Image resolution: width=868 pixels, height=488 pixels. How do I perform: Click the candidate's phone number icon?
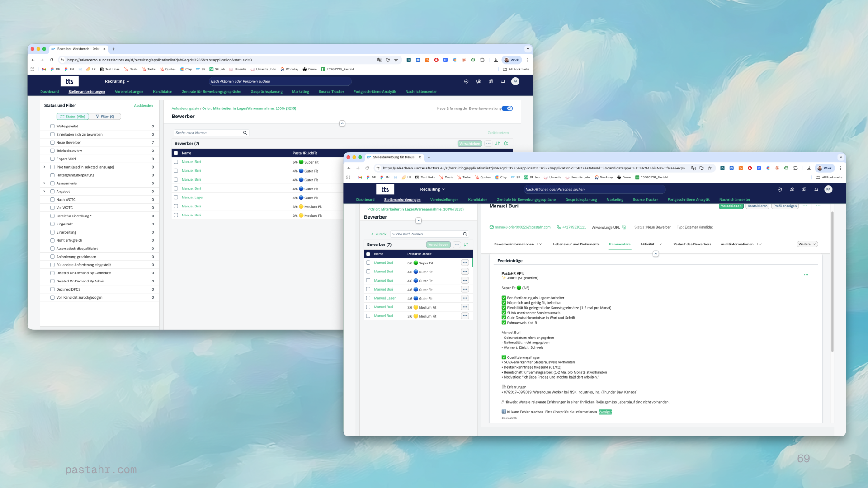pos(559,227)
